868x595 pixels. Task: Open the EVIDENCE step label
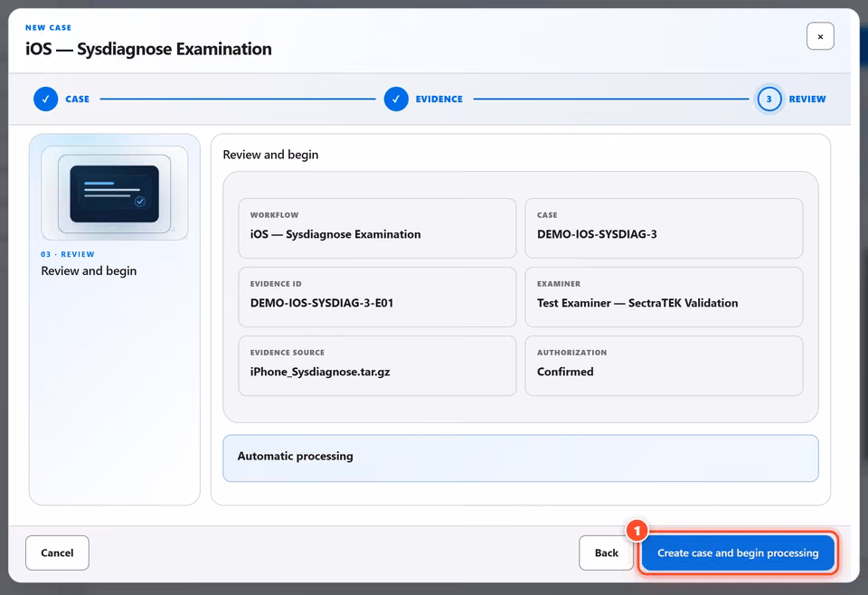click(439, 99)
